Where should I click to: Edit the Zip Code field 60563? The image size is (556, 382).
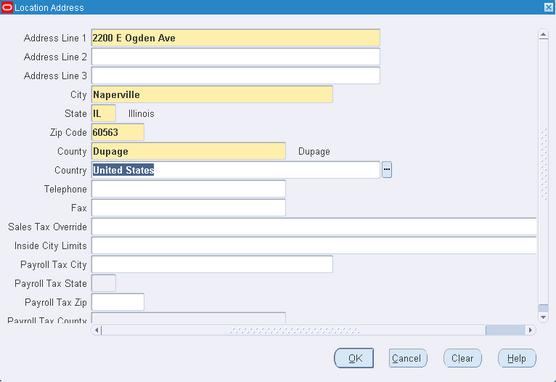click(118, 132)
